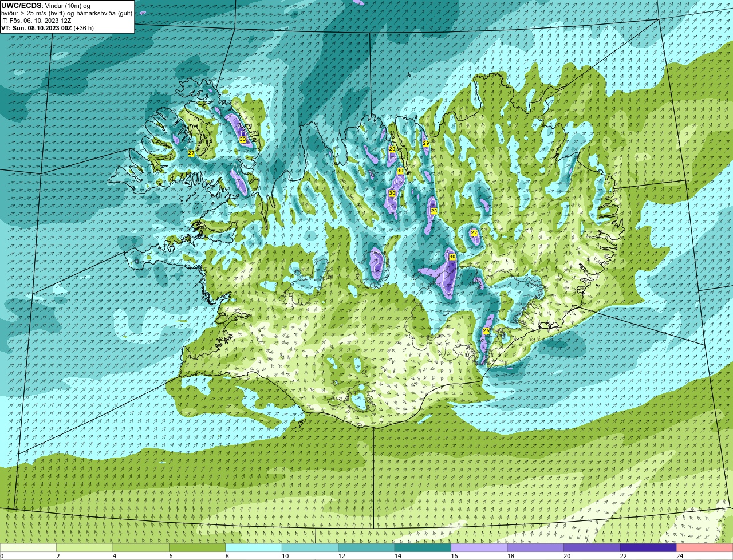733x560 pixels.
Task: Click the valid time 'VT: Sun. 08.10.2023 00Z'
Action: pyautogui.click(x=37, y=28)
